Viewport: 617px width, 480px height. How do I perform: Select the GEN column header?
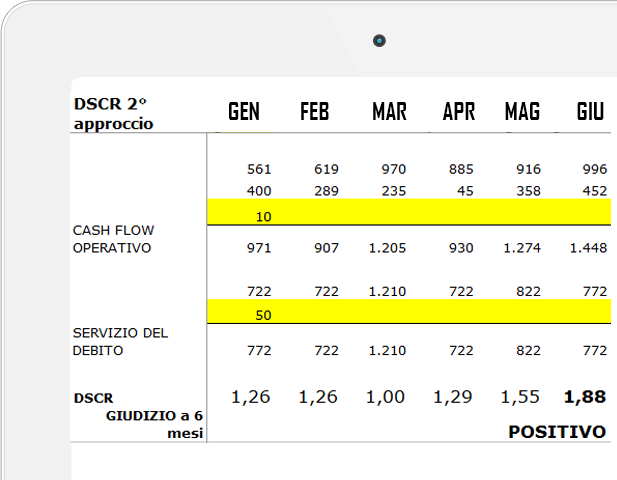(244, 111)
